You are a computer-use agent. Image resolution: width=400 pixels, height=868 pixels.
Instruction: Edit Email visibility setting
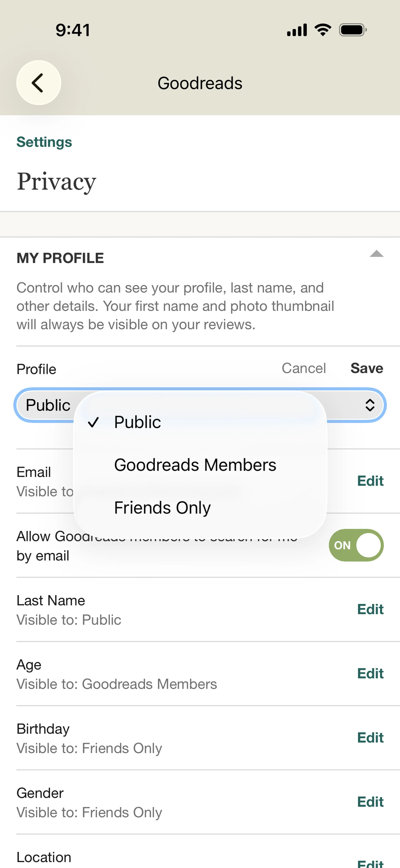370,481
